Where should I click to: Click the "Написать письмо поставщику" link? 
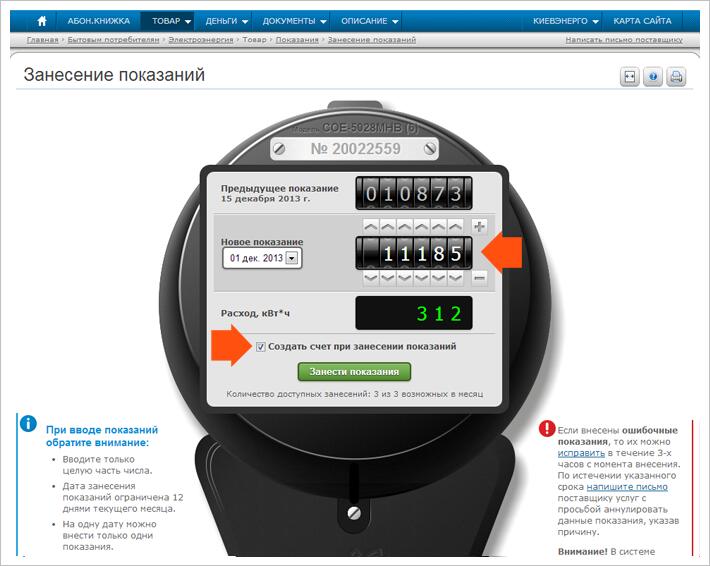point(623,40)
